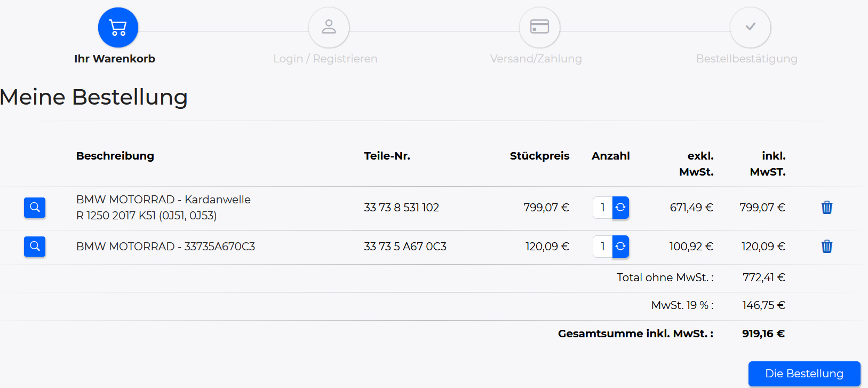Select the Versand/Zahlung step label

click(x=536, y=59)
